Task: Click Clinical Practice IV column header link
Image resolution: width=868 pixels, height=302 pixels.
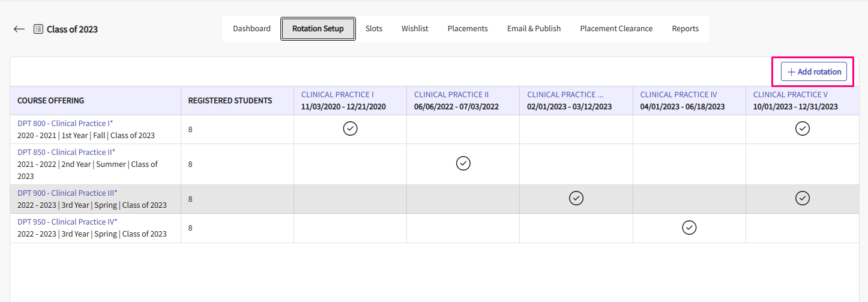Action: coord(678,94)
